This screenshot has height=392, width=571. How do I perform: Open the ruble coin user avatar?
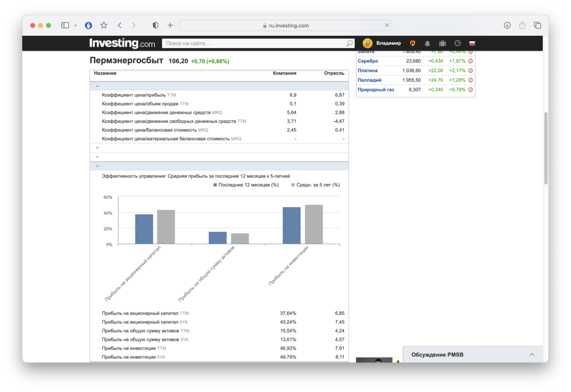pyautogui.click(x=367, y=43)
